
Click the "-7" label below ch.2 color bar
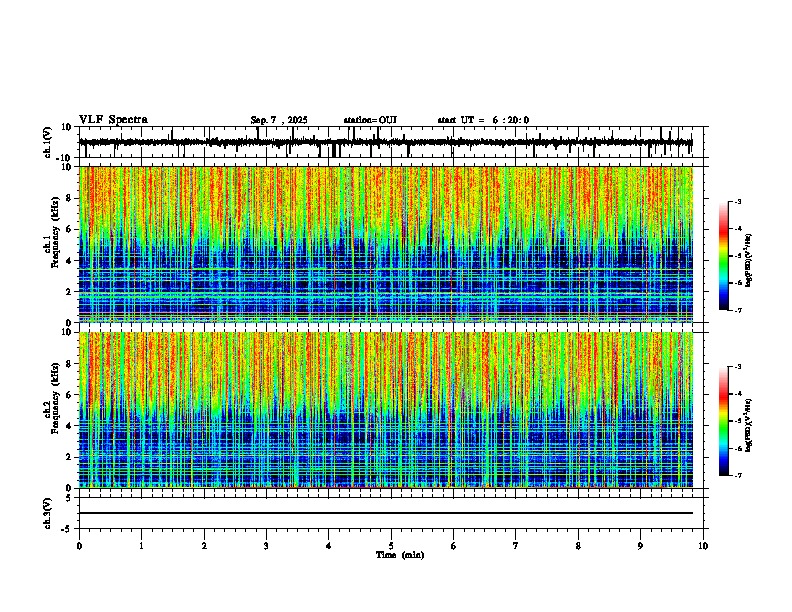(738, 475)
